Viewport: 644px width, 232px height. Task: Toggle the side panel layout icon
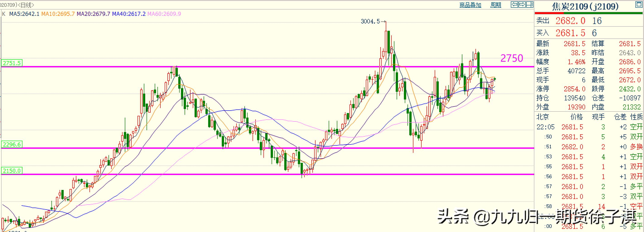[x=530, y=5]
